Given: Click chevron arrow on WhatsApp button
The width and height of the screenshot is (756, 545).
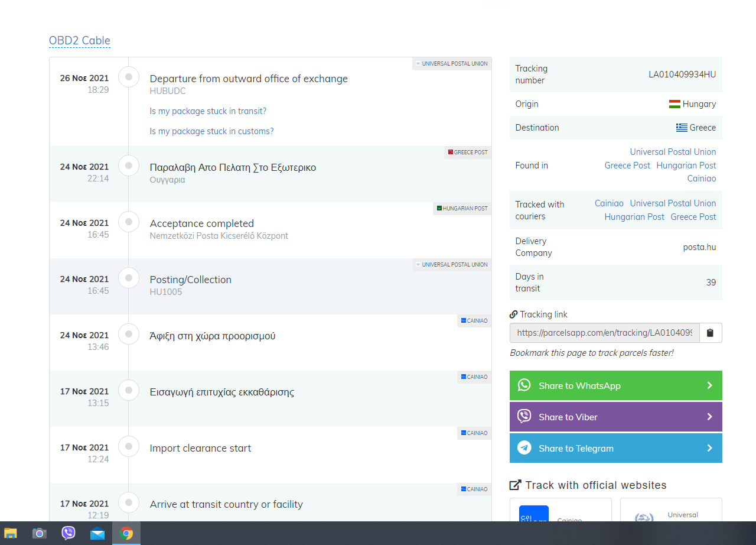Looking at the screenshot, I should click(710, 385).
